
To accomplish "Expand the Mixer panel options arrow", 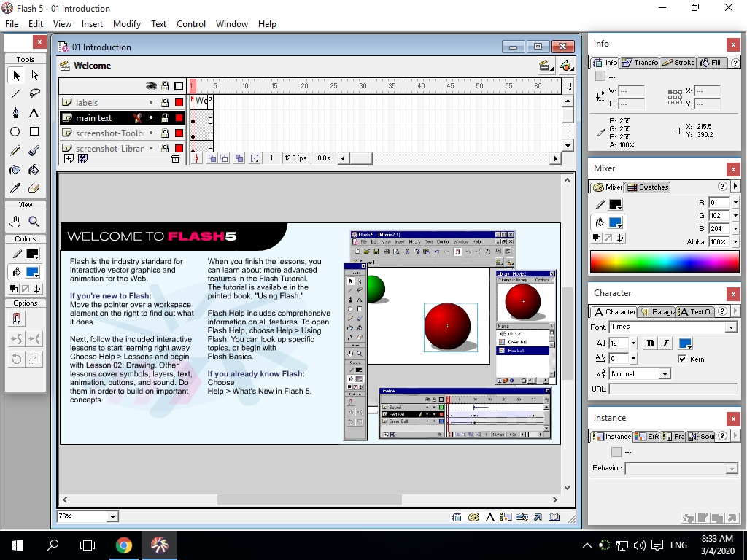I will click(x=735, y=186).
